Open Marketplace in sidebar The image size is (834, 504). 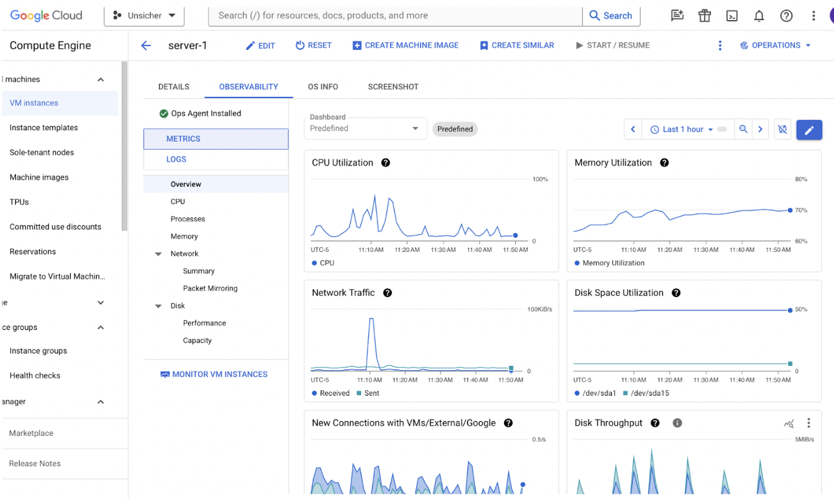coord(31,433)
